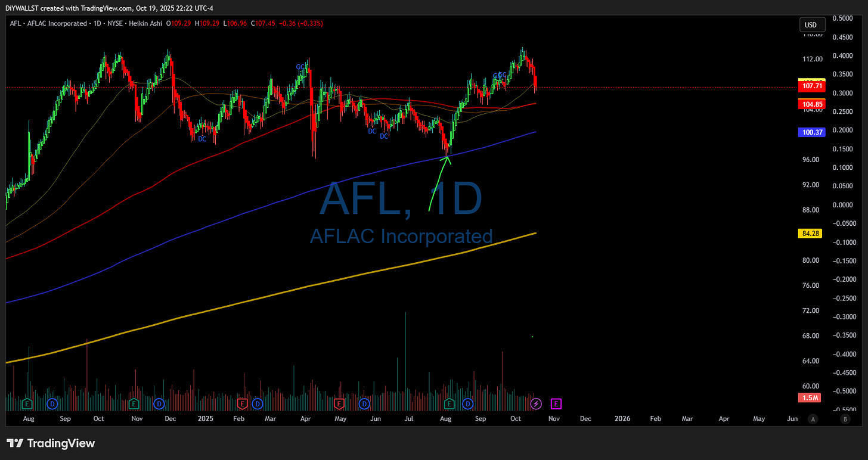Click the earnings lightning icon near November
The width and height of the screenshot is (868, 460).
(535, 403)
